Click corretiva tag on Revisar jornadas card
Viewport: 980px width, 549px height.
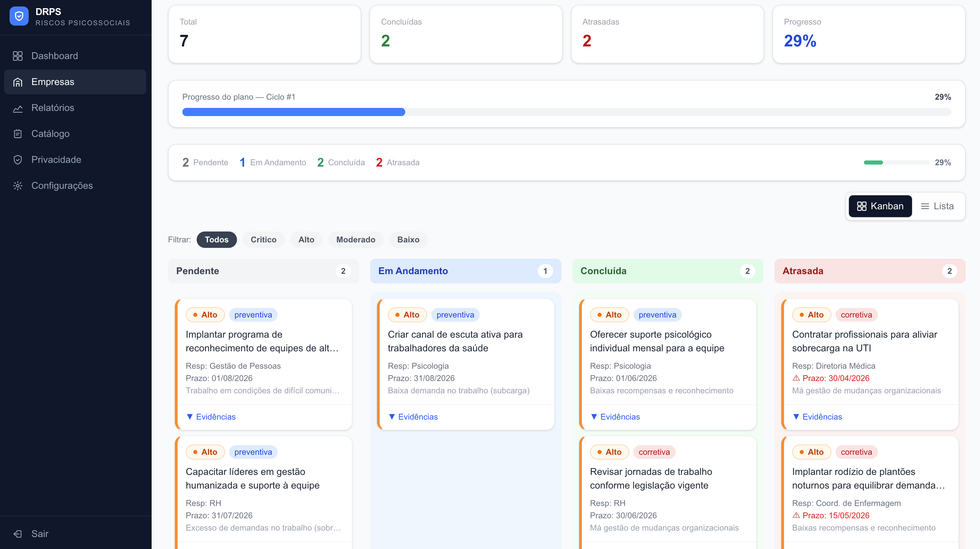(x=654, y=452)
